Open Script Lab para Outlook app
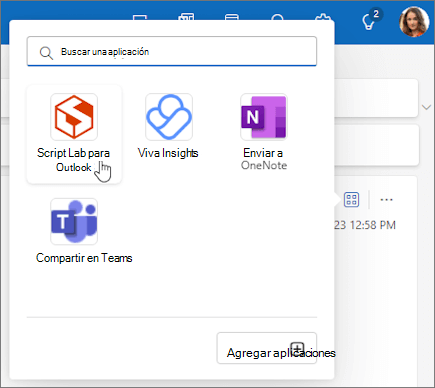The image size is (435, 388). coord(74,134)
